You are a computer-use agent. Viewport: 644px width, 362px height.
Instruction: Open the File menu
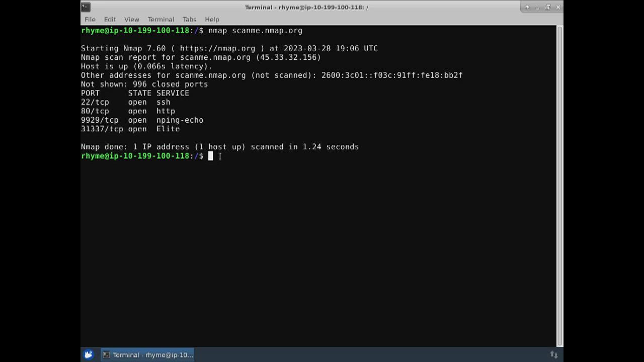coord(90,20)
